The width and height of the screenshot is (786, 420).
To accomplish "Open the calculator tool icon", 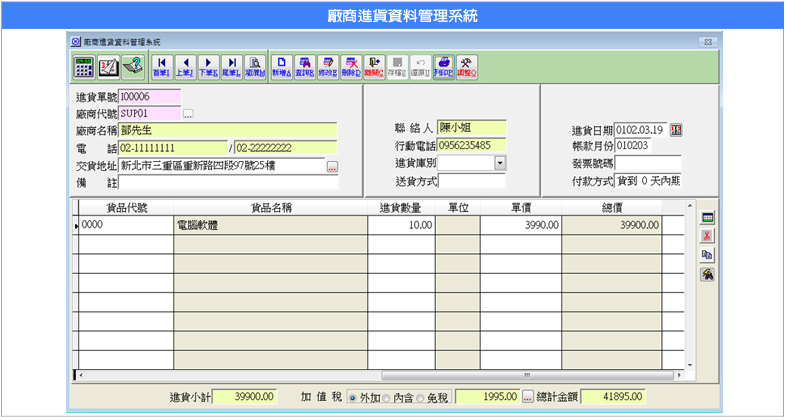I will click(x=84, y=68).
